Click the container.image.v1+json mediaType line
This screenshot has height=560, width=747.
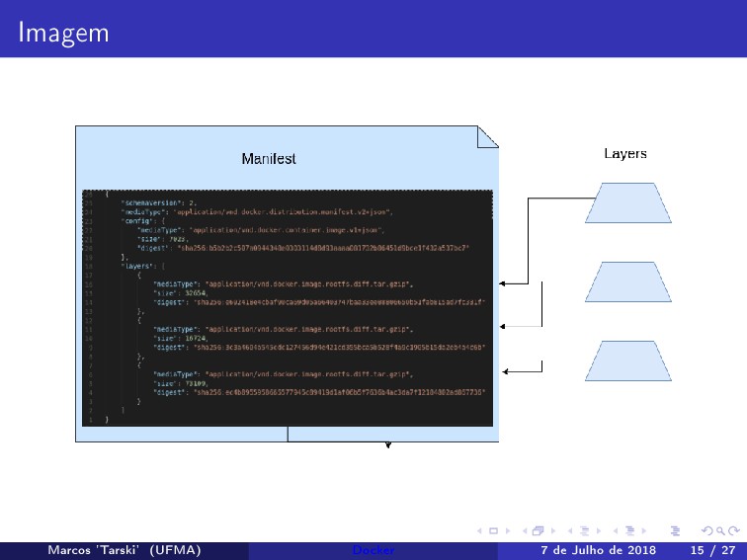coord(261,230)
